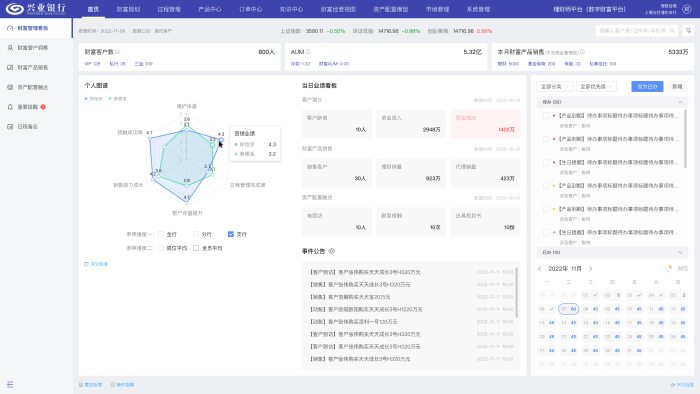The image size is (700, 394).
Task: Click the 设为已办 button
Action: [x=647, y=87]
